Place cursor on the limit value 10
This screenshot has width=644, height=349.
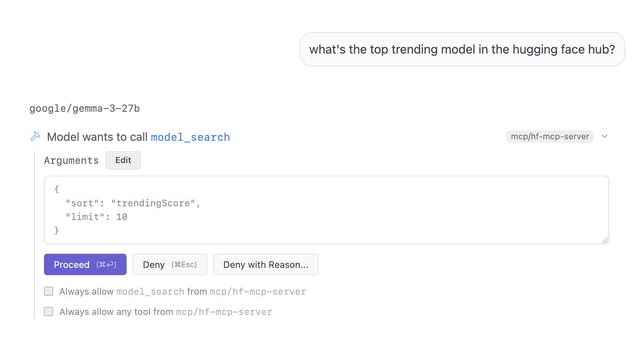pos(122,217)
